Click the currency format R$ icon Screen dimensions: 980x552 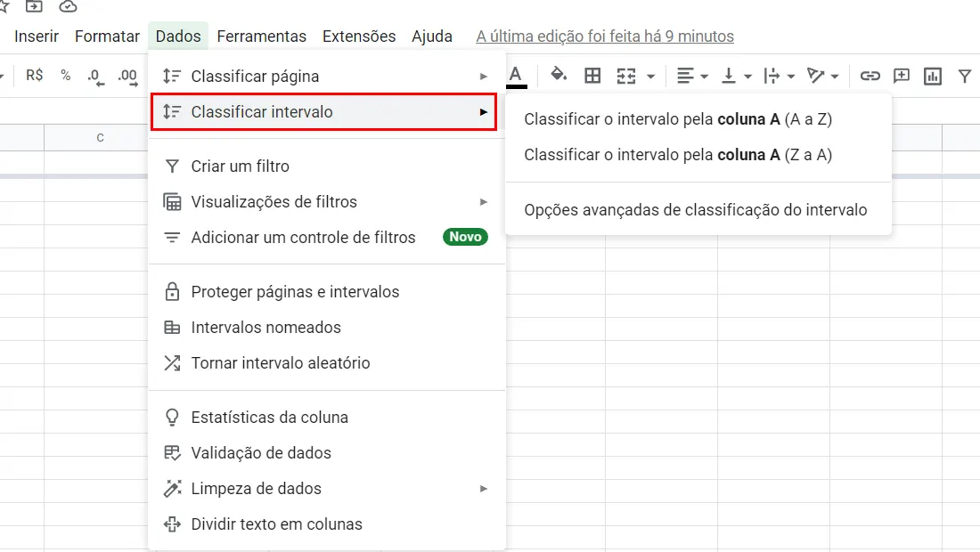click(x=35, y=76)
